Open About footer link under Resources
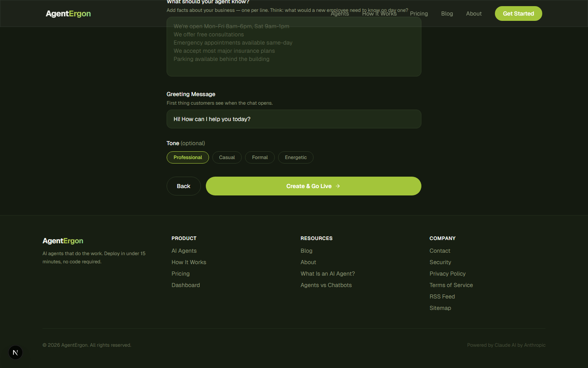 click(308, 262)
